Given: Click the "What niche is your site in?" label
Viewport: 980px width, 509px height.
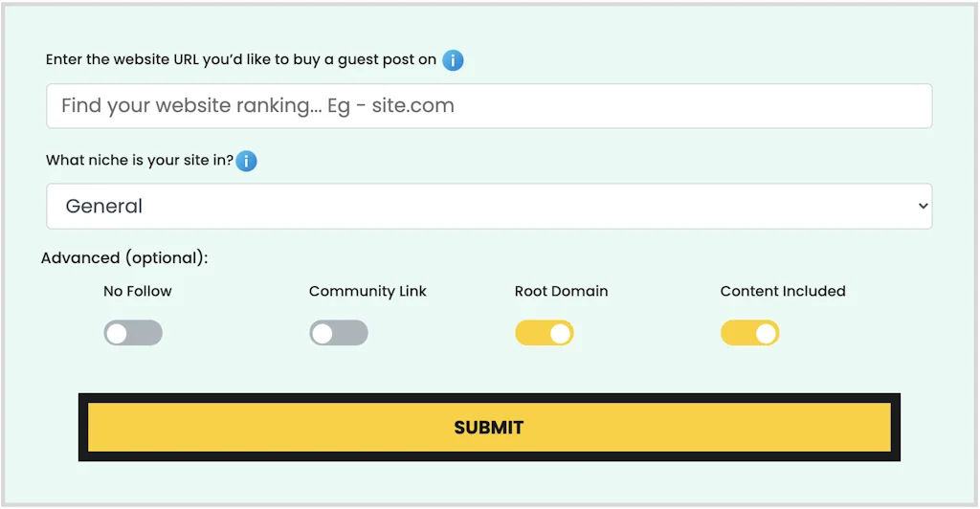Looking at the screenshot, I should pos(140,161).
